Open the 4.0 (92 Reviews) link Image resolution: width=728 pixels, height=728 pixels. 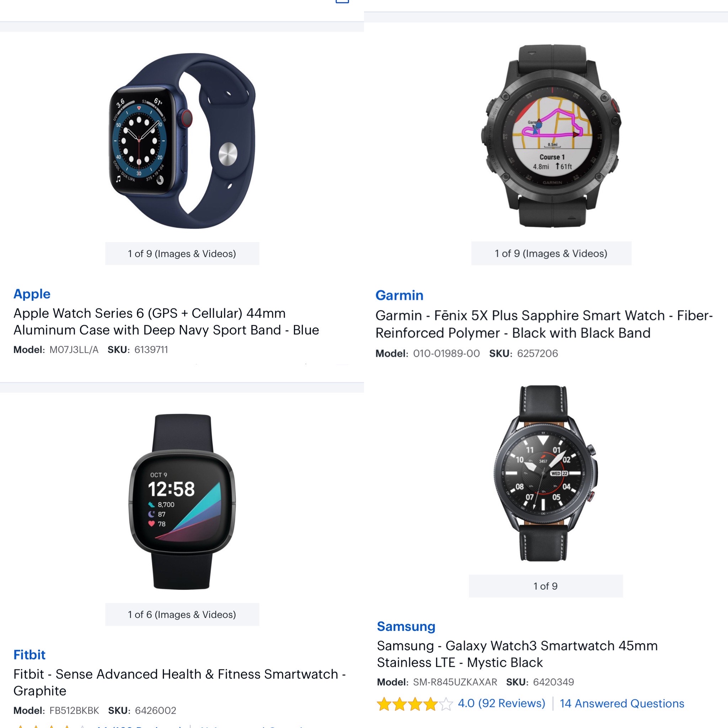tap(502, 703)
